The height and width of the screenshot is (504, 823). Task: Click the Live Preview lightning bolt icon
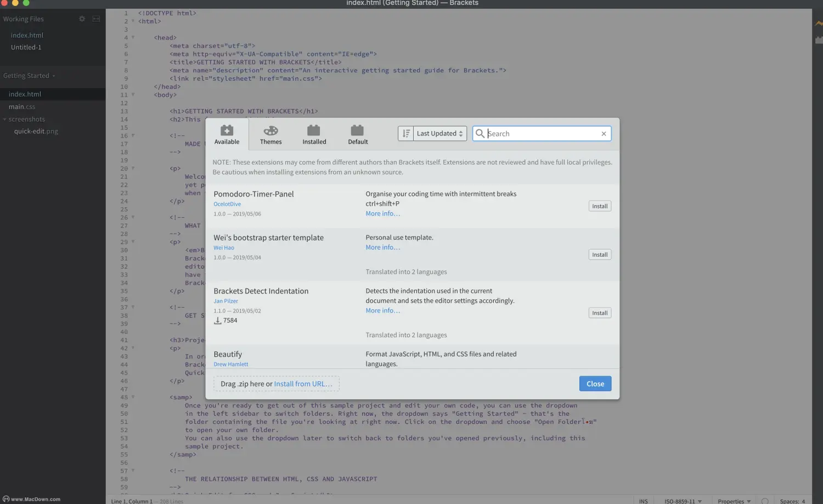(x=819, y=24)
